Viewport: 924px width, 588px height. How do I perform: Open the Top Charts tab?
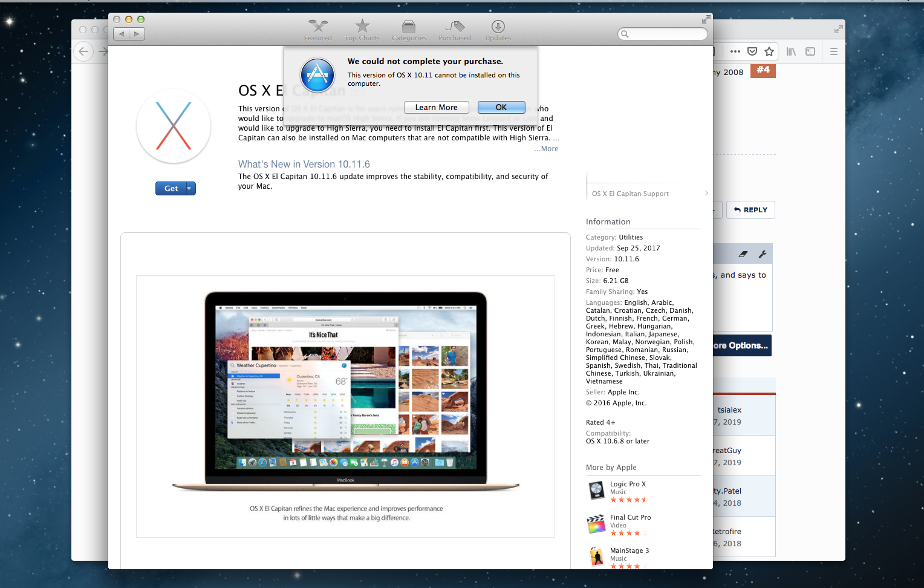pos(362,30)
